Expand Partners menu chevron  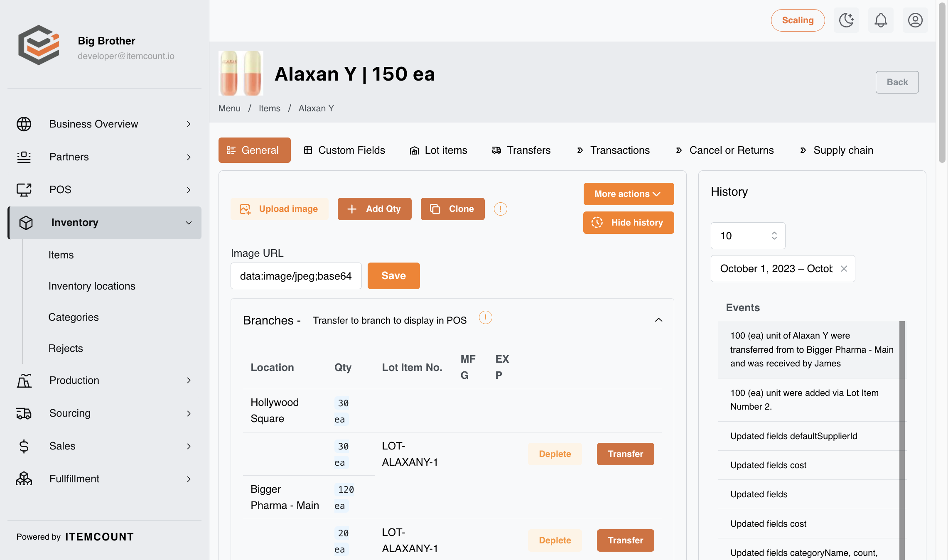click(x=189, y=157)
